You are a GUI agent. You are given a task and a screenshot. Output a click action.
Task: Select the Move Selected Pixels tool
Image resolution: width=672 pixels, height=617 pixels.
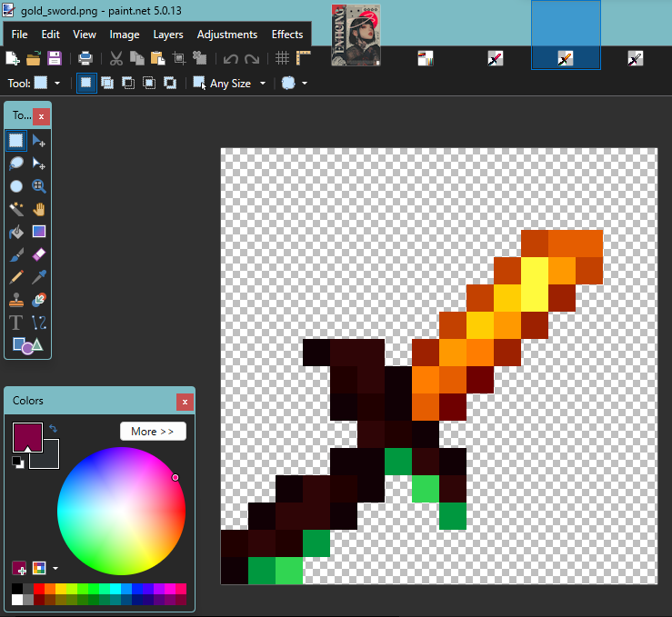[39, 141]
